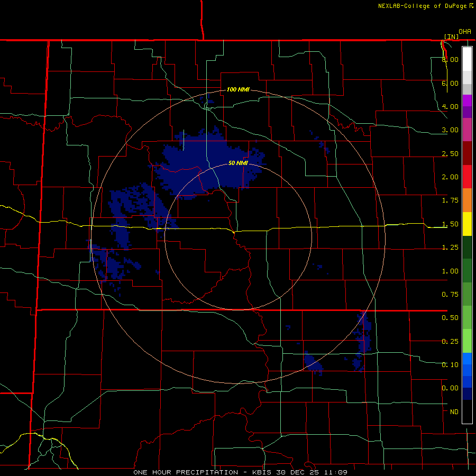Click the NEXLAB-College of DuPage credit text
The height and width of the screenshot is (476, 476).
coord(422,6)
